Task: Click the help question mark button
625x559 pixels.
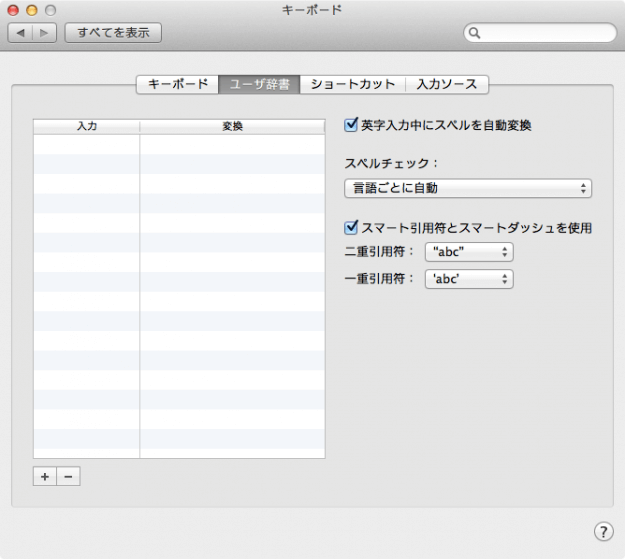Action: pos(603,531)
